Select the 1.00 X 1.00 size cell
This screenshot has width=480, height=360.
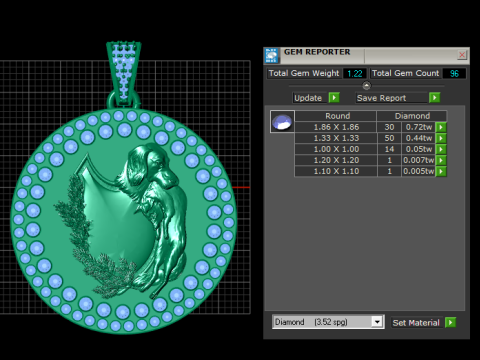(x=336, y=149)
